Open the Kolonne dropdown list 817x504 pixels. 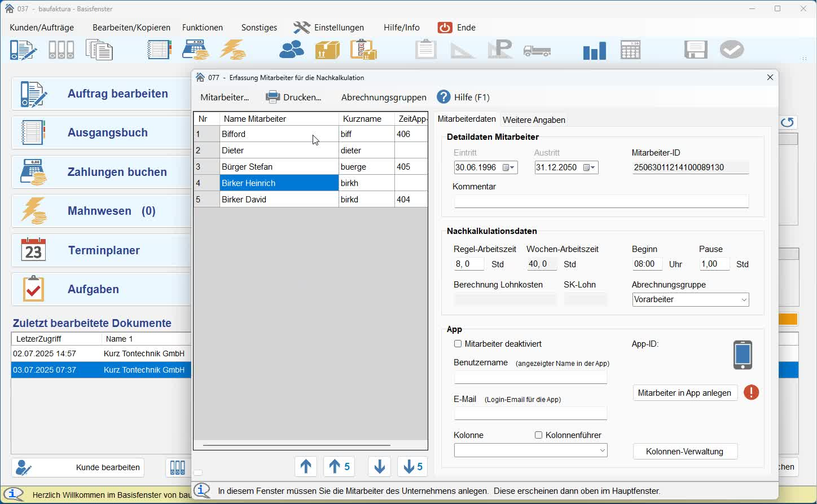(602, 450)
